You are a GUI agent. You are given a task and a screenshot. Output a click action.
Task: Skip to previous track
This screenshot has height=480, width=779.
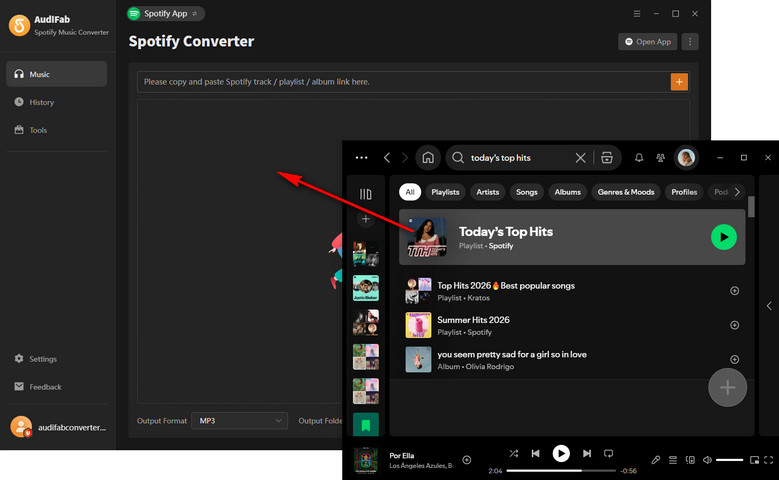coord(535,453)
